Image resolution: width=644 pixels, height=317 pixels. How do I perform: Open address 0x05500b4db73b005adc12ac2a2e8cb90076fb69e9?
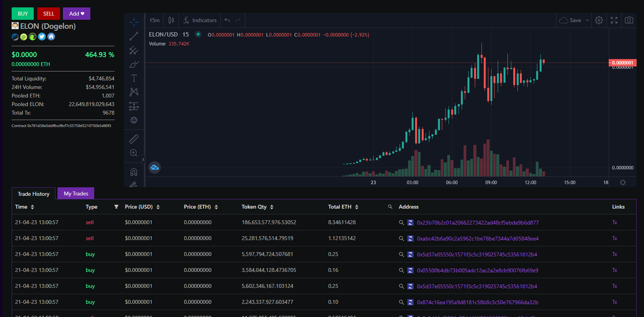(478, 270)
